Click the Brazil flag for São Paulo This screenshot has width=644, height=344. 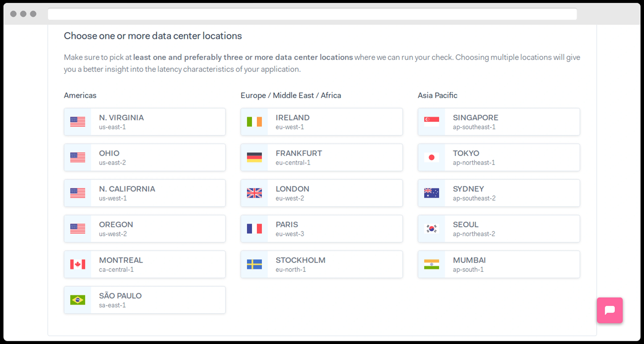(x=78, y=300)
